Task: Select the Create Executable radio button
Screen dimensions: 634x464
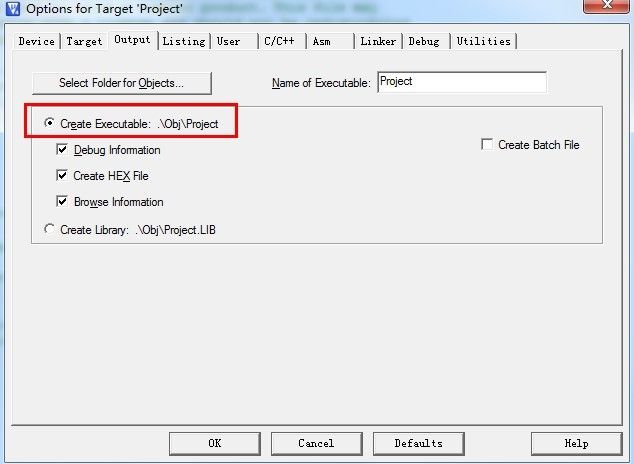Action: (x=49, y=123)
